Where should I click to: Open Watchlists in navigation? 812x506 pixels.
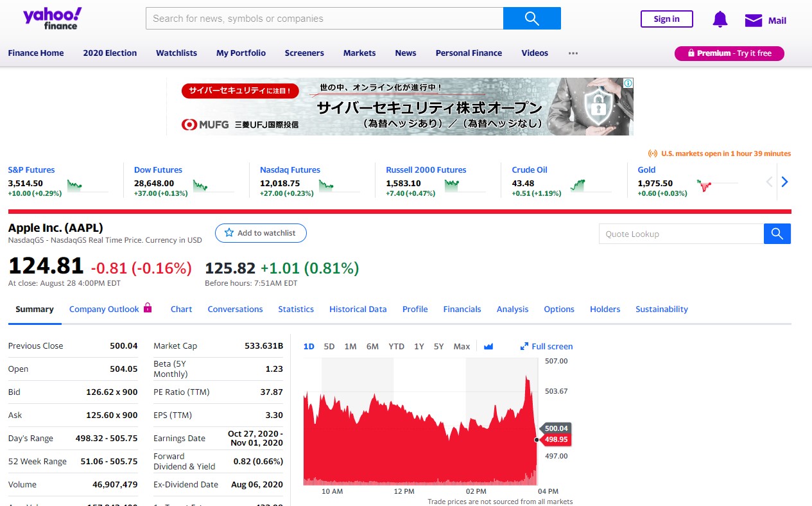(x=177, y=53)
